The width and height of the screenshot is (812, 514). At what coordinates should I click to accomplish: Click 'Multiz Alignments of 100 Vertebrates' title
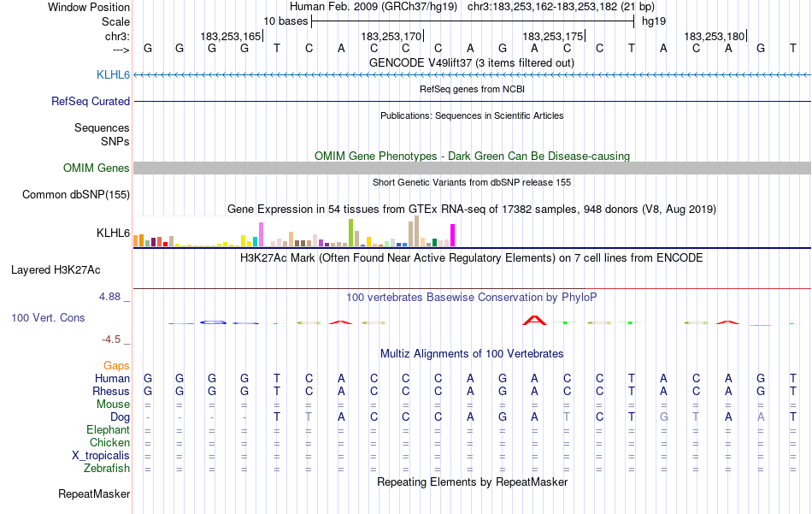pos(472,353)
